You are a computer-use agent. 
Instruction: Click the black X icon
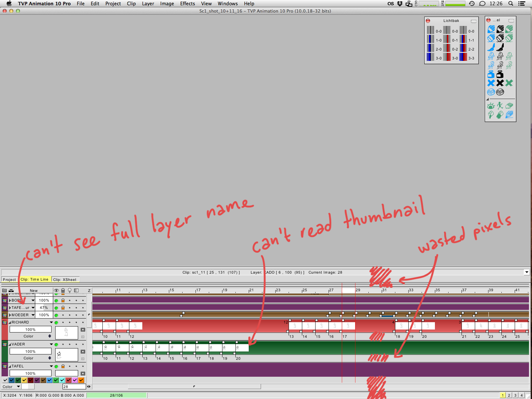click(500, 83)
